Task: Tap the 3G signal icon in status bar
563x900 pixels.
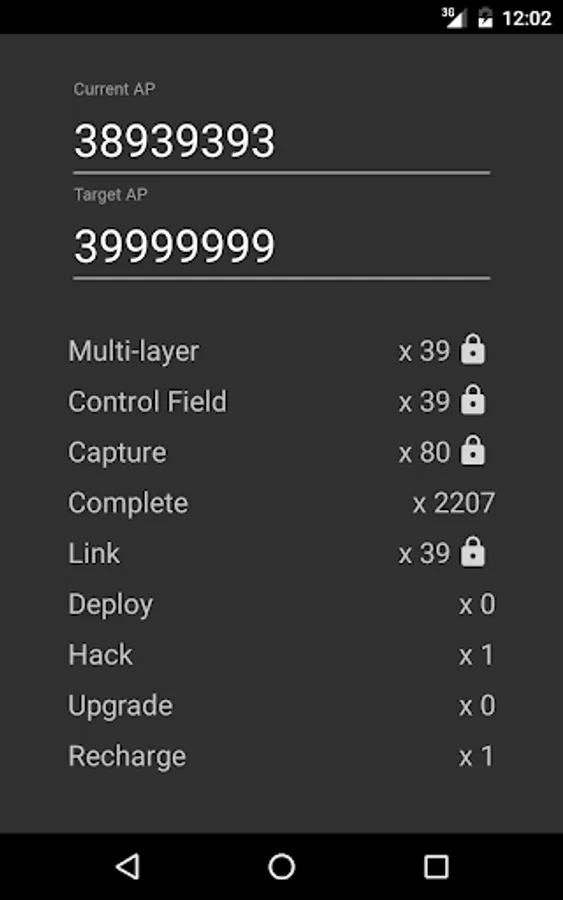Action: click(x=453, y=17)
